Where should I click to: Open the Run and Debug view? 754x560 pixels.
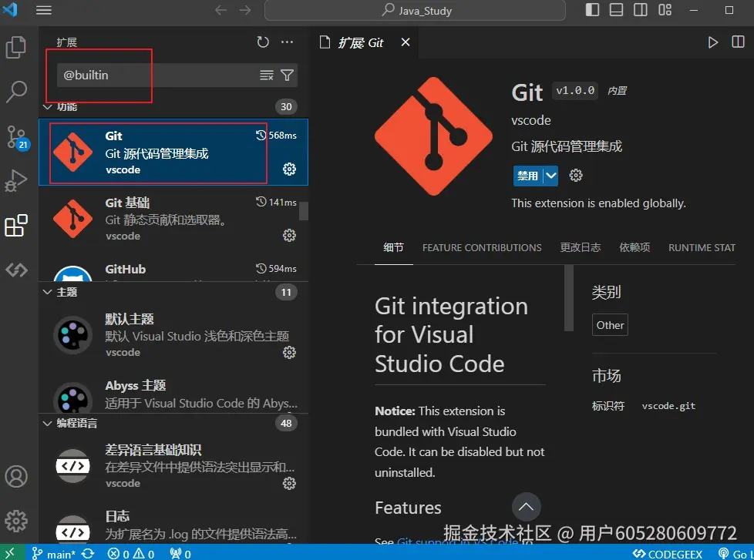pos(16,180)
